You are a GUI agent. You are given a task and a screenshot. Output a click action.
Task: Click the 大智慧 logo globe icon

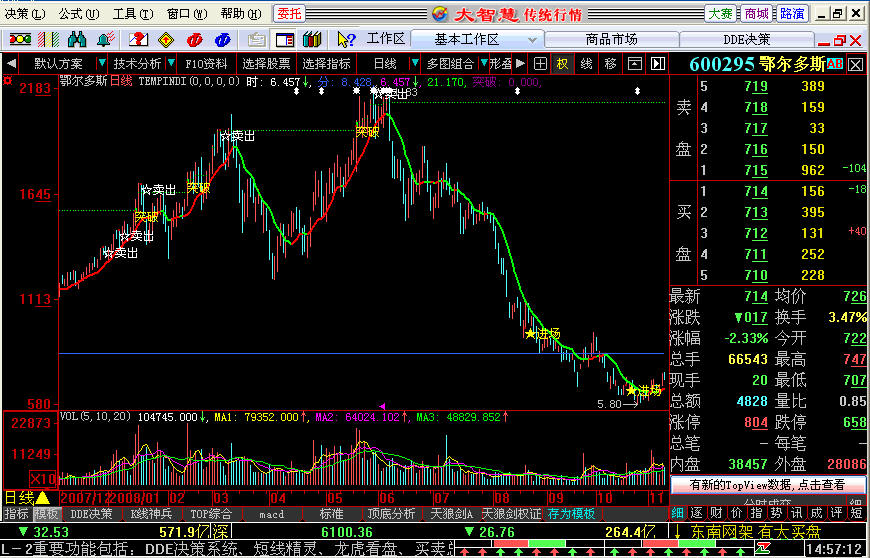tap(440, 14)
